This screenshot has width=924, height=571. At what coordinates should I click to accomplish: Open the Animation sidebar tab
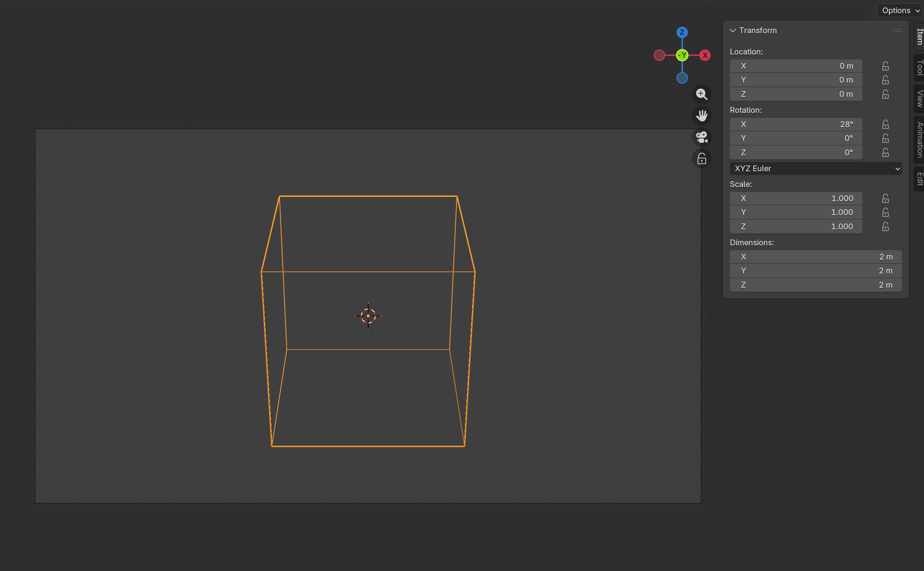pos(919,140)
